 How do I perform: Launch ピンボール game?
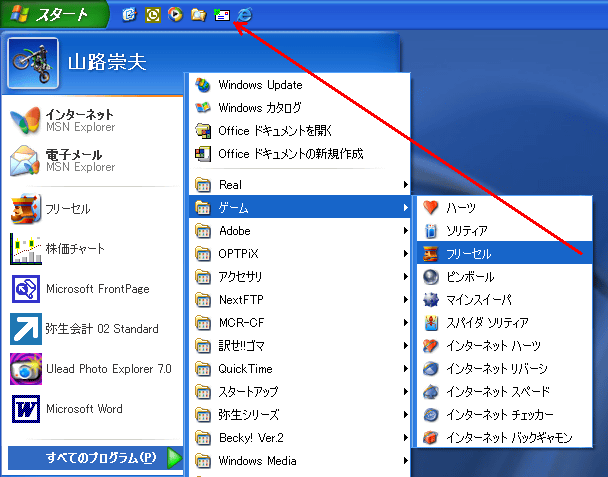tap(504, 277)
